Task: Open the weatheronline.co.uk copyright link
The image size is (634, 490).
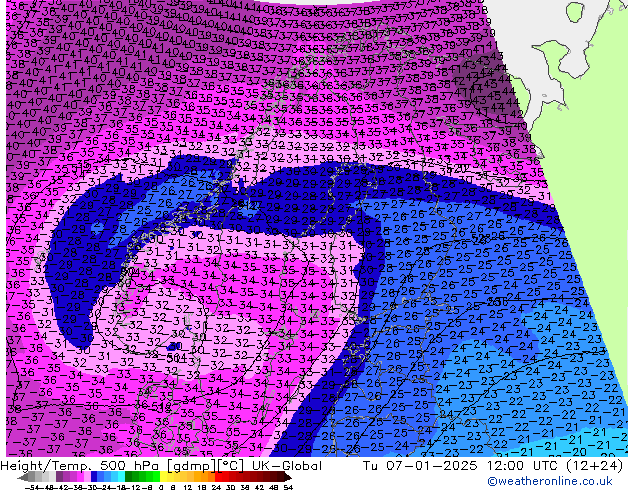Action: click(549, 481)
